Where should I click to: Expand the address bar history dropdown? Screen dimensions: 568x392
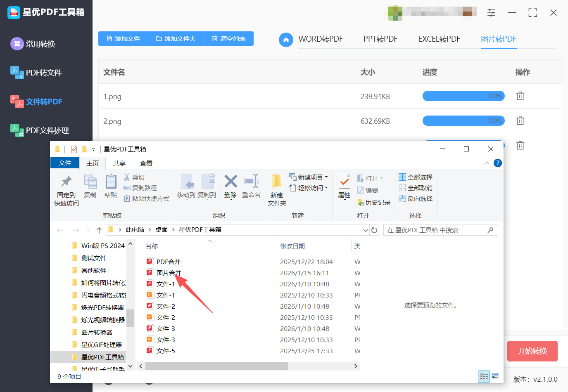365,230
